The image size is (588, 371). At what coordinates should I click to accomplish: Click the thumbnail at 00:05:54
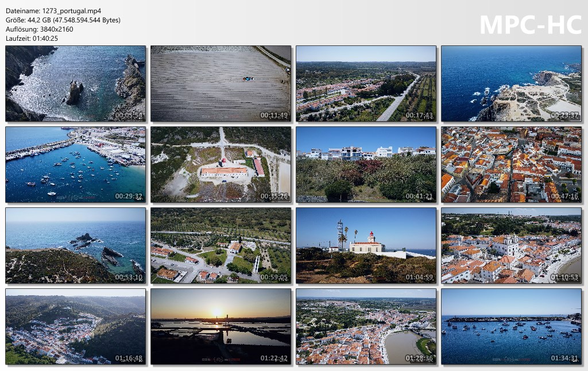point(75,84)
